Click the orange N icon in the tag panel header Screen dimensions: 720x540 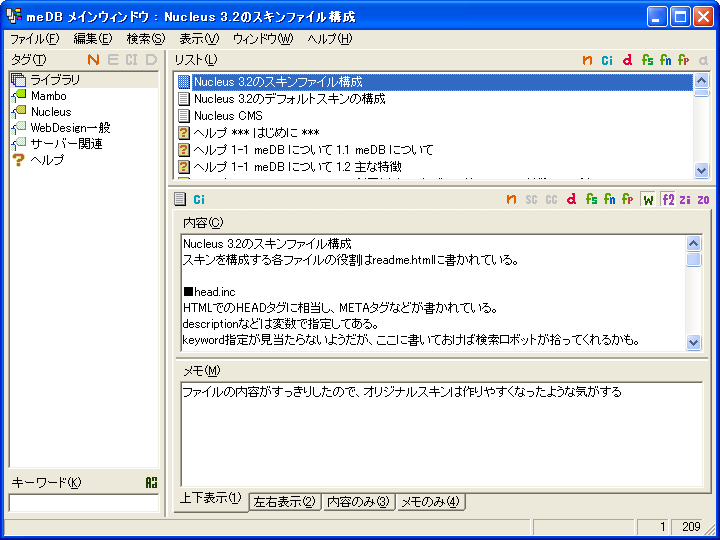tap(94, 60)
